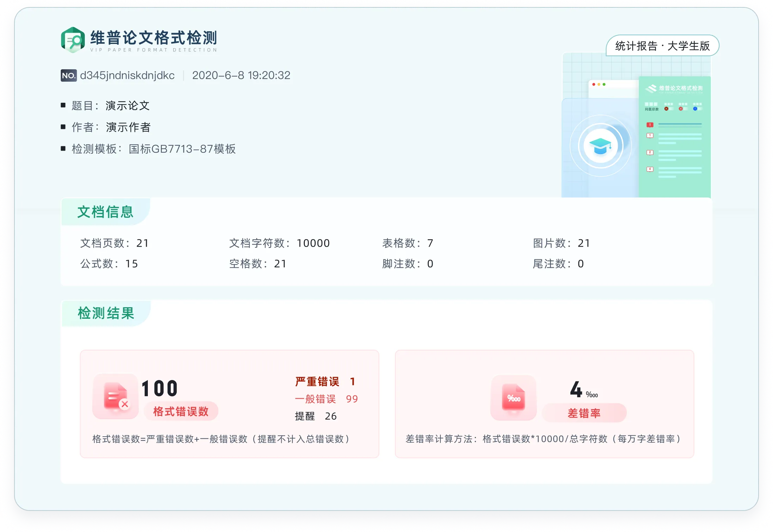The image size is (773, 532).
Task: Click 尾注数: 0 entry
Action: [x=558, y=264]
